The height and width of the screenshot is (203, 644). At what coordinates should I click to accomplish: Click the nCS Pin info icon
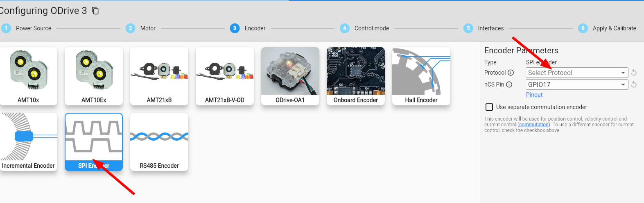coord(509,84)
